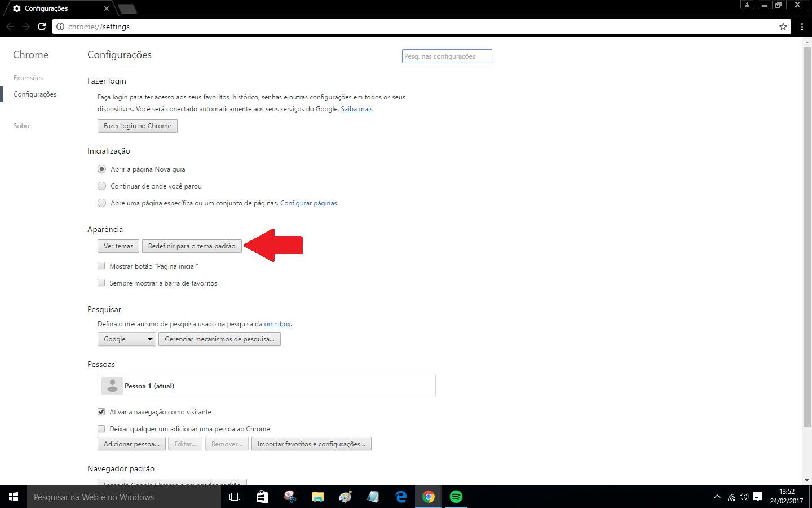Screen dimensions: 812x508
Task: Open the Chrome customize menu
Action: [x=802, y=26]
